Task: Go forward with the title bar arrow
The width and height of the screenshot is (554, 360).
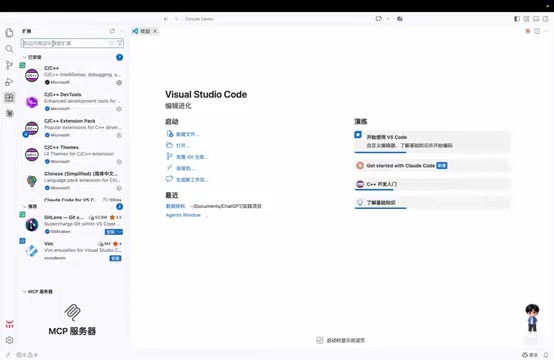Action: click(176, 19)
